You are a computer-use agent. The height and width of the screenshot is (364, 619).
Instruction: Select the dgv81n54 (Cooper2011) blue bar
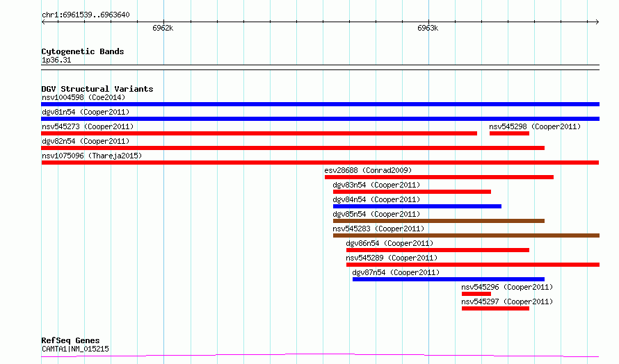(320, 119)
